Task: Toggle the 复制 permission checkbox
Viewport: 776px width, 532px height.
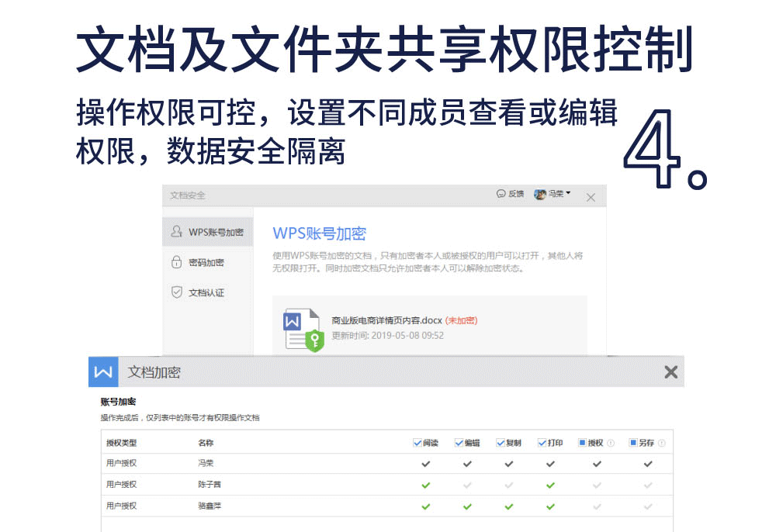Action: tap(501, 443)
